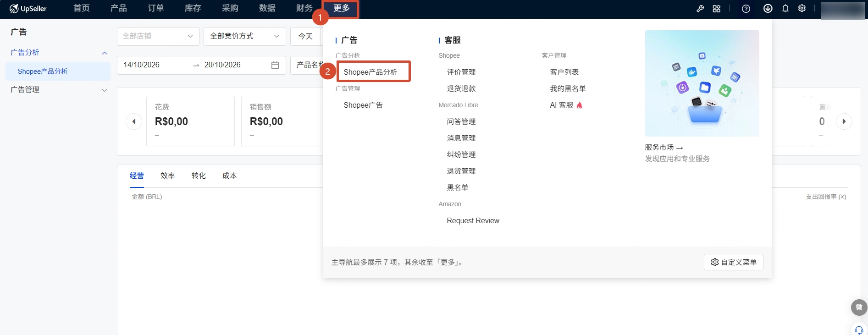Open the 首页 menu
Screen dimensions: 868x335
pyautogui.click(x=82, y=8)
